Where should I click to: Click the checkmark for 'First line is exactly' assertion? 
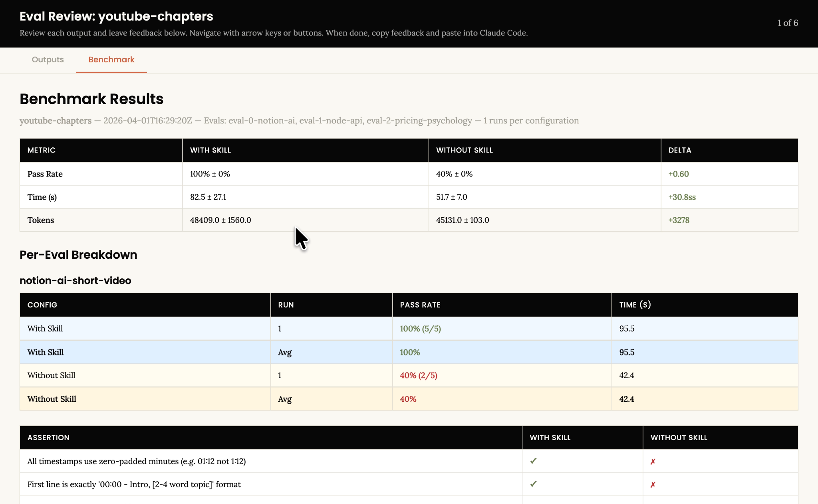[533, 484]
